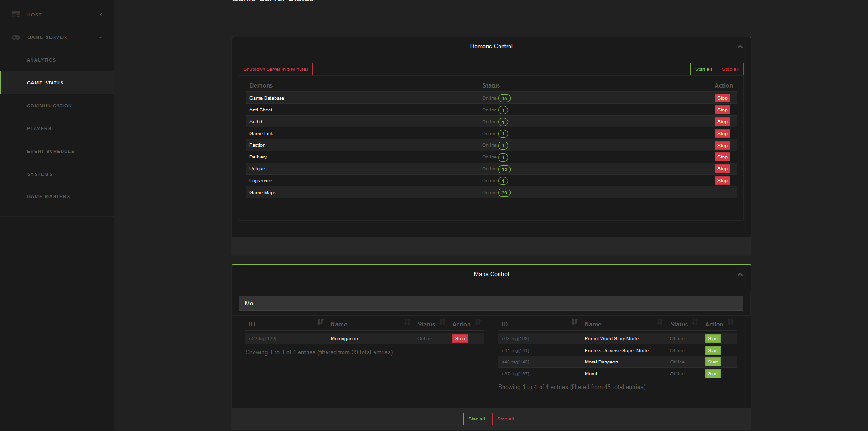Start the Morai Dungeon map
This screenshot has width=868, height=431.
713,362
